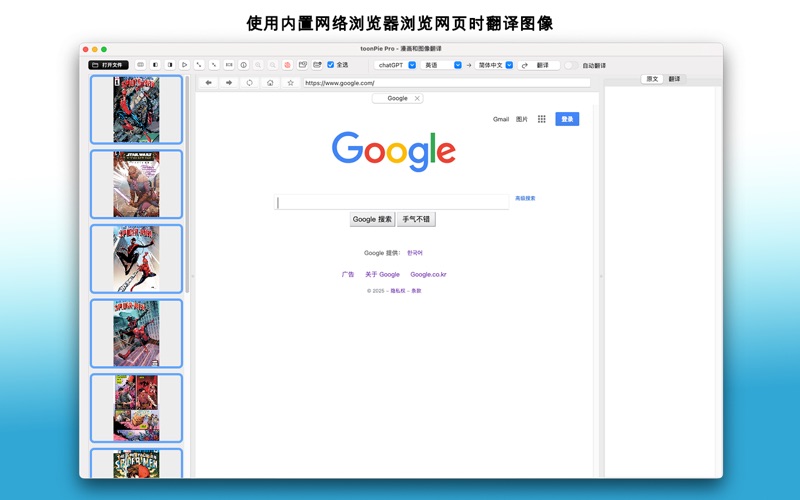Select the left-half panel layout icon
The height and width of the screenshot is (500, 800).
[x=156, y=65]
